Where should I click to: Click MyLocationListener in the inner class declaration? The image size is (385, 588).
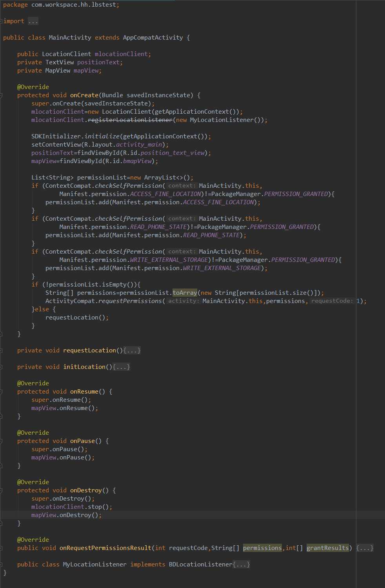(95, 564)
